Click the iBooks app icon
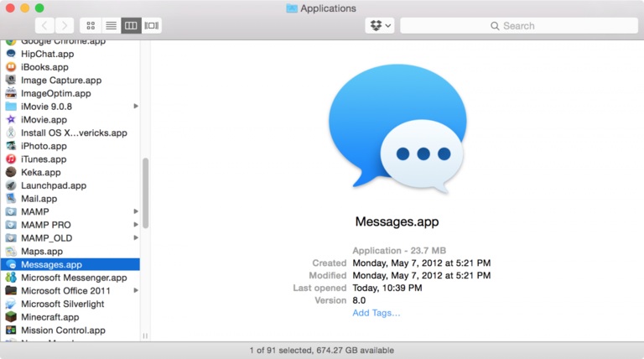Screen dimensions: 644x359 coord(11,67)
